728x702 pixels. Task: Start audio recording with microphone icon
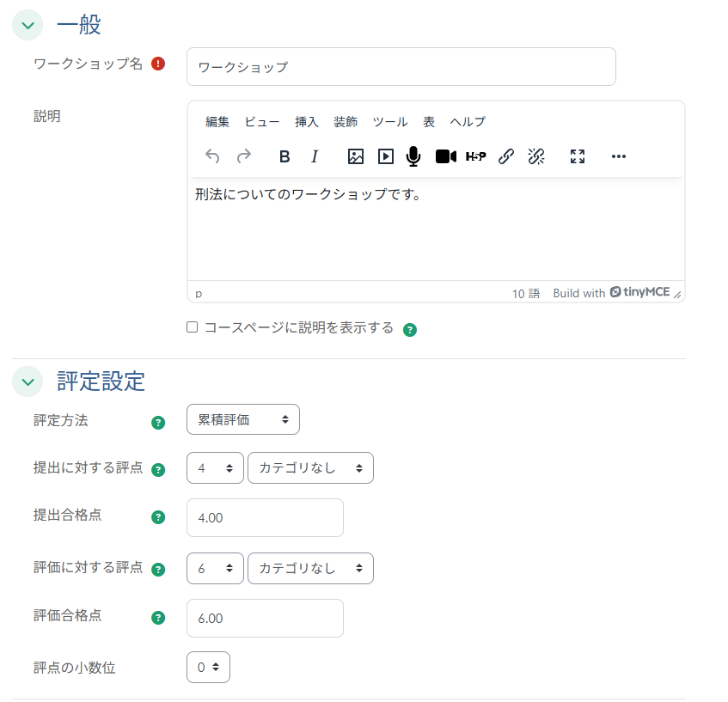(x=413, y=156)
